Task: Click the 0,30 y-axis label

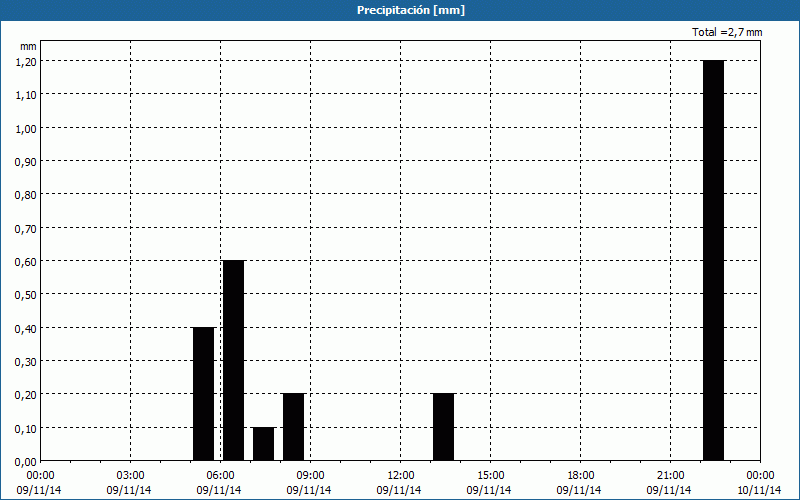Action: [26, 361]
